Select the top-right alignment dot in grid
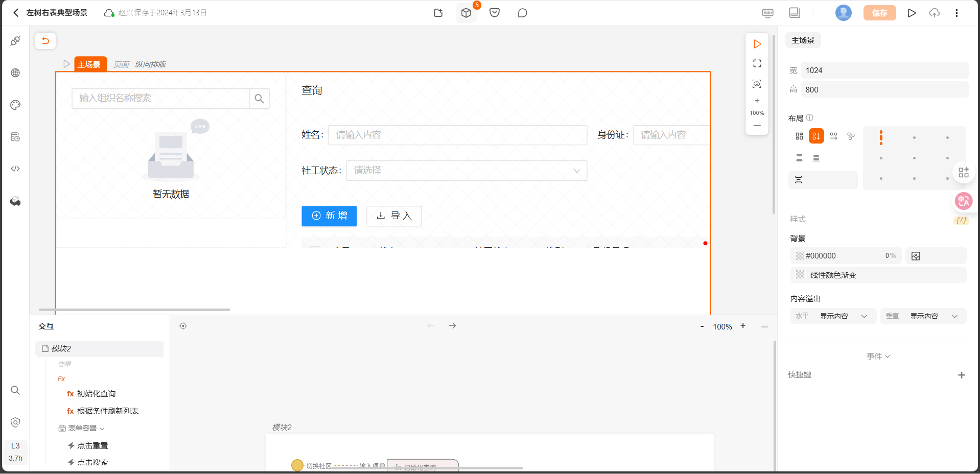This screenshot has width=980, height=474. (947, 137)
